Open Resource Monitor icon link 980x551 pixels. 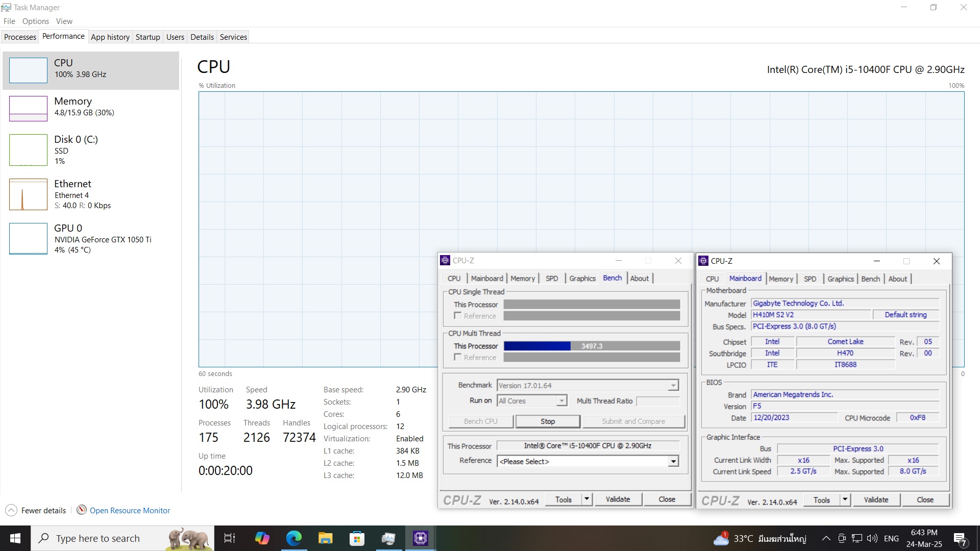(81, 510)
